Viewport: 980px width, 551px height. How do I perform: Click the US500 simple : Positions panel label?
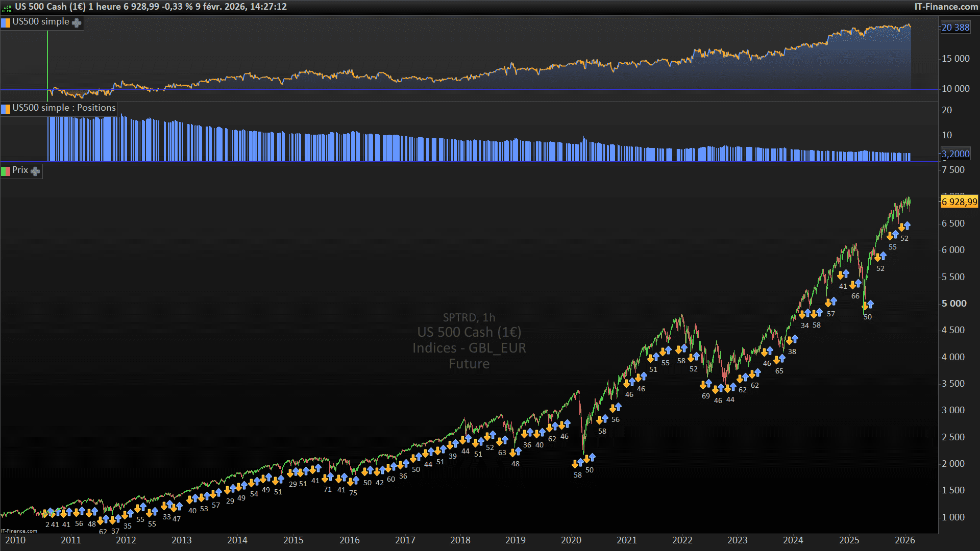coord(64,108)
